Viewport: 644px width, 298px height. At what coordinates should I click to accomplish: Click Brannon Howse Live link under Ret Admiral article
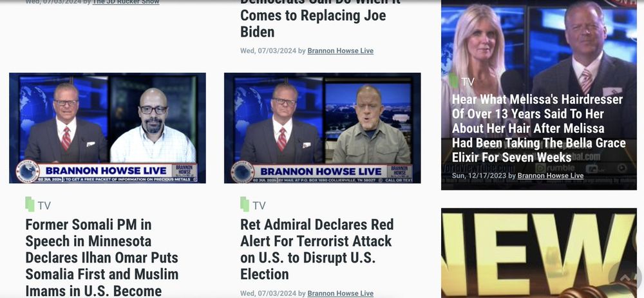pyautogui.click(x=341, y=293)
